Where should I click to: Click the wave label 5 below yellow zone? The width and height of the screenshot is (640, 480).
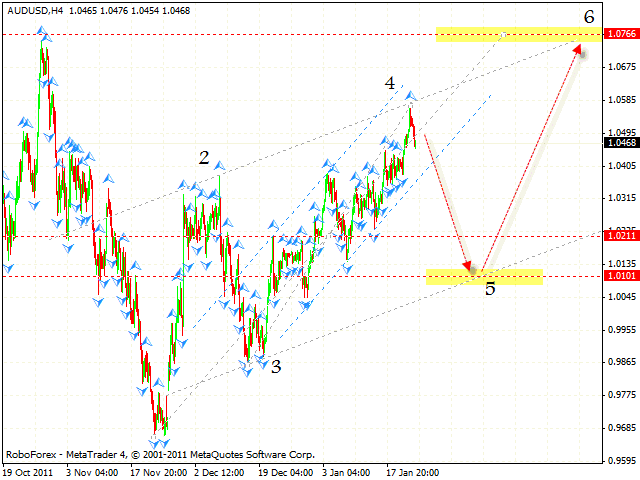[x=490, y=290]
